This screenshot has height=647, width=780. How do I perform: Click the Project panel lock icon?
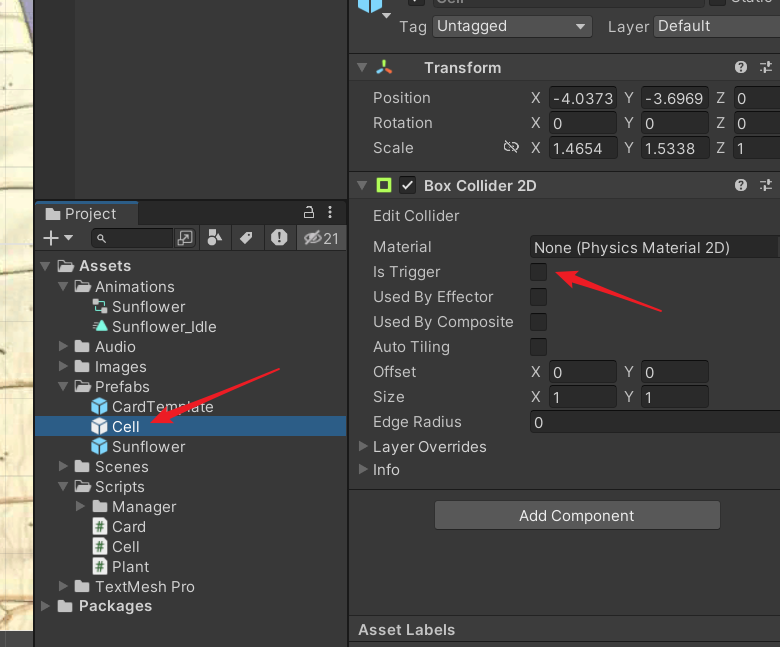(309, 212)
